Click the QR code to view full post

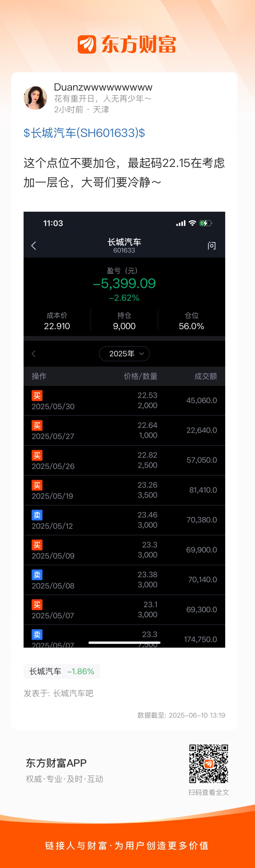[208, 763]
